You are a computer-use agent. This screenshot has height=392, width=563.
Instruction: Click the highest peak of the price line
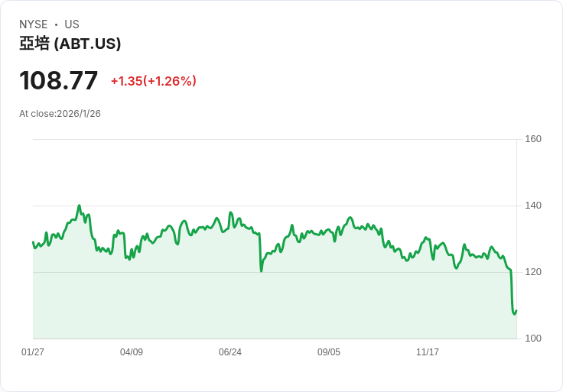click(80, 206)
